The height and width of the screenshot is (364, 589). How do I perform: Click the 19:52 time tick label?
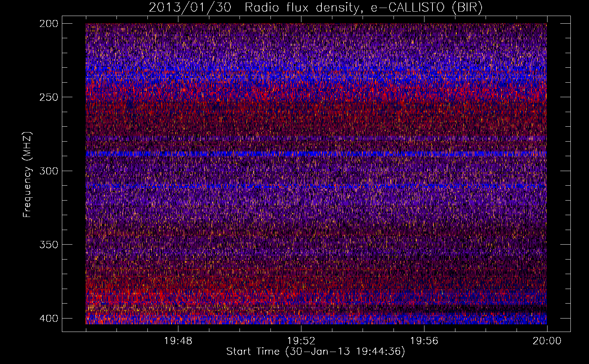click(x=301, y=341)
